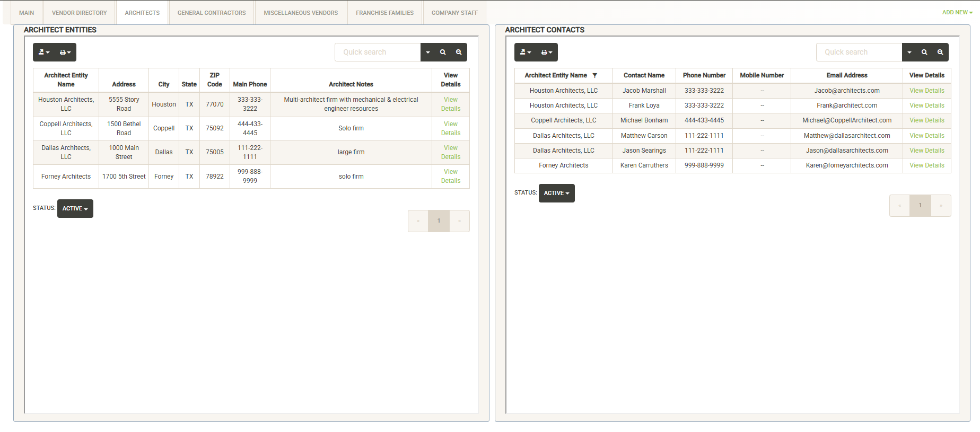Click Quick search field in Architect Contacts
980x432 pixels.
pos(859,52)
